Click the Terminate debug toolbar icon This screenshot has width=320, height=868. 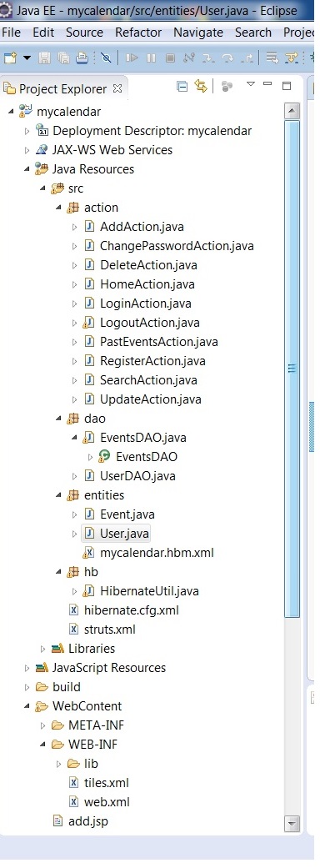coord(171,57)
